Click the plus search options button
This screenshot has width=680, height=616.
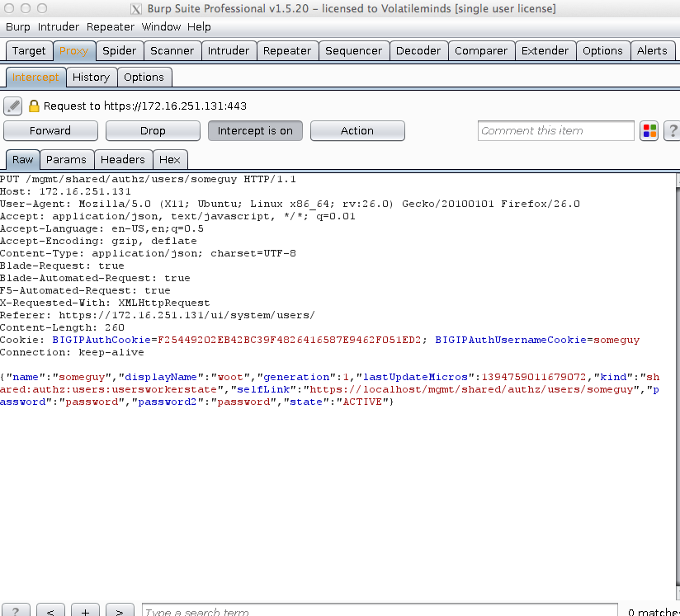(x=85, y=610)
